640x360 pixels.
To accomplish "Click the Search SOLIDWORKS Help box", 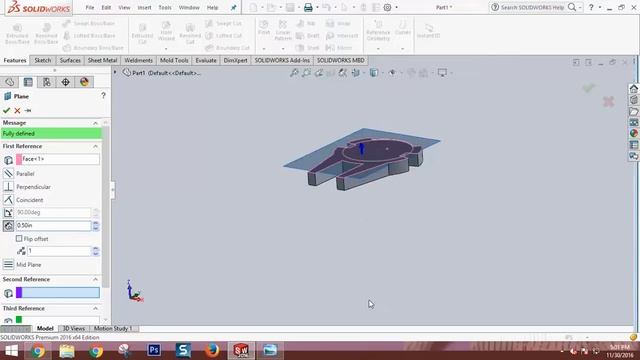I will (x=532, y=7).
